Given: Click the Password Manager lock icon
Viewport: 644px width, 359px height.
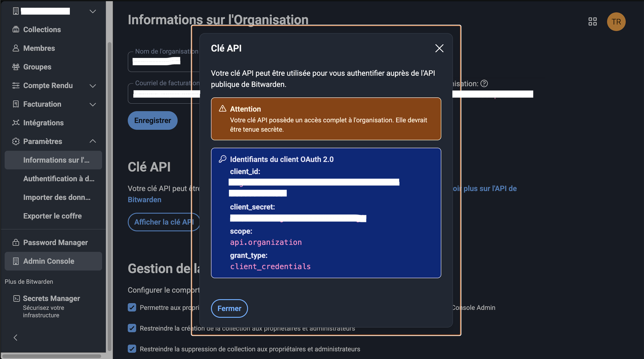Looking at the screenshot, I should (x=16, y=242).
